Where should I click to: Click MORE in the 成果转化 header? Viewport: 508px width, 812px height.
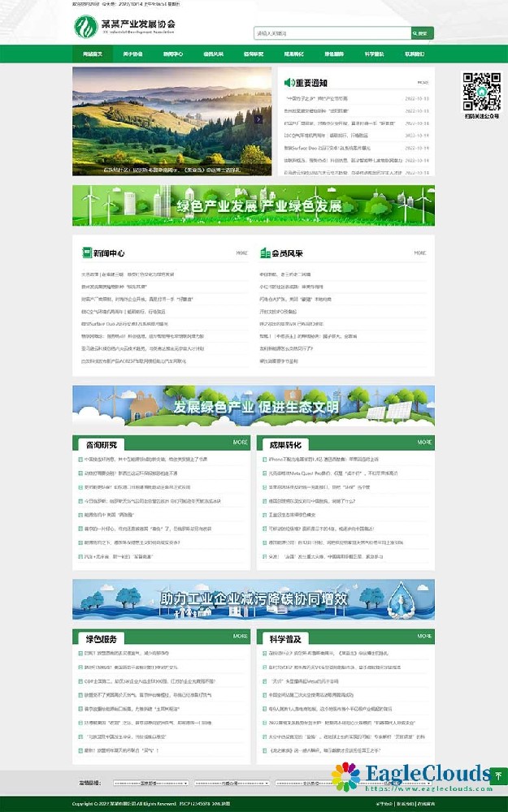pyautogui.click(x=424, y=443)
